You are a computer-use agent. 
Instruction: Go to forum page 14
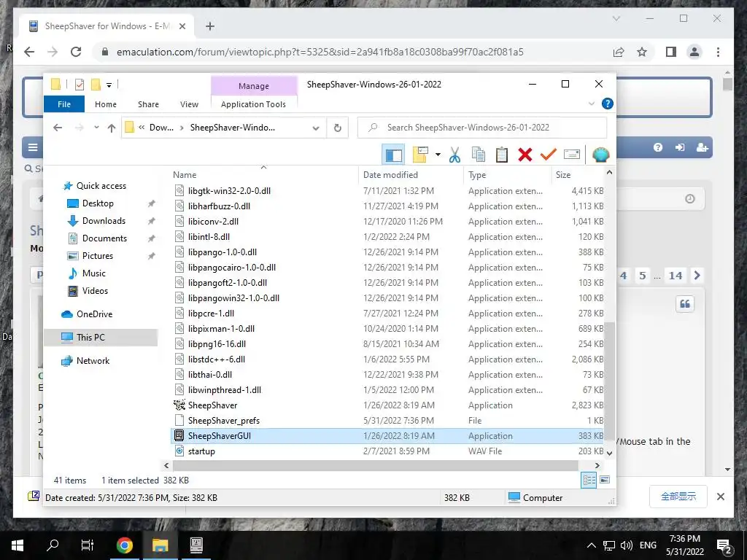[x=675, y=276]
